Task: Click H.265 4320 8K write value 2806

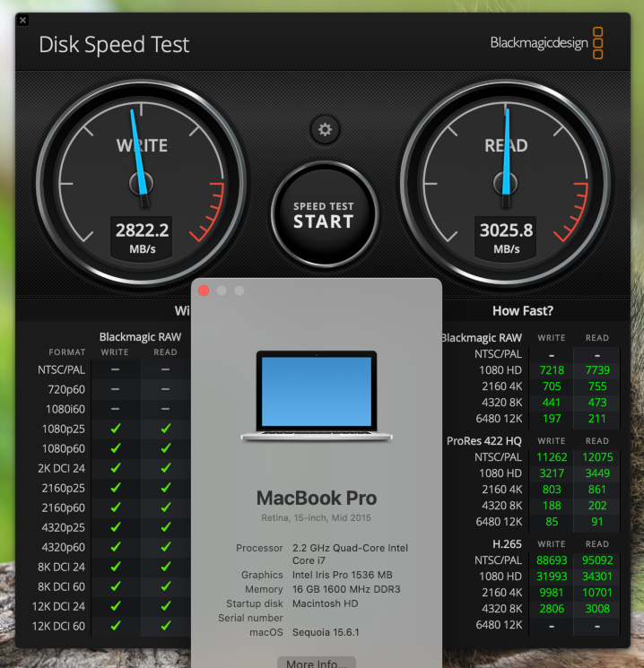Action: point(552,609)
